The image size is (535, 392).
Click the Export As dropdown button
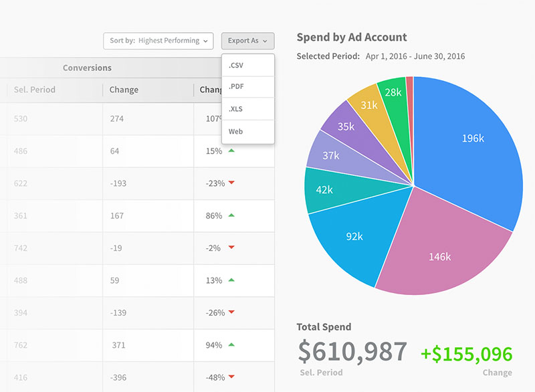(247, 41)
